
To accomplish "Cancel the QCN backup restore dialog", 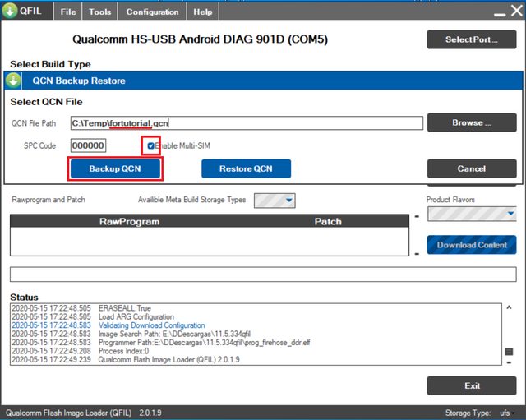I will point(471,168).
